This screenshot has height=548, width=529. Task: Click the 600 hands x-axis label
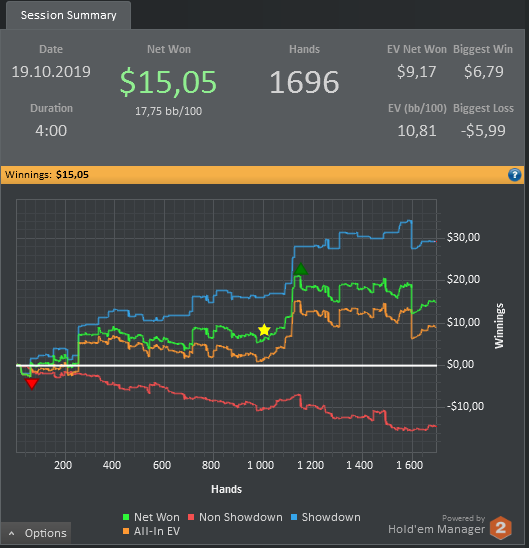(162, 465)
